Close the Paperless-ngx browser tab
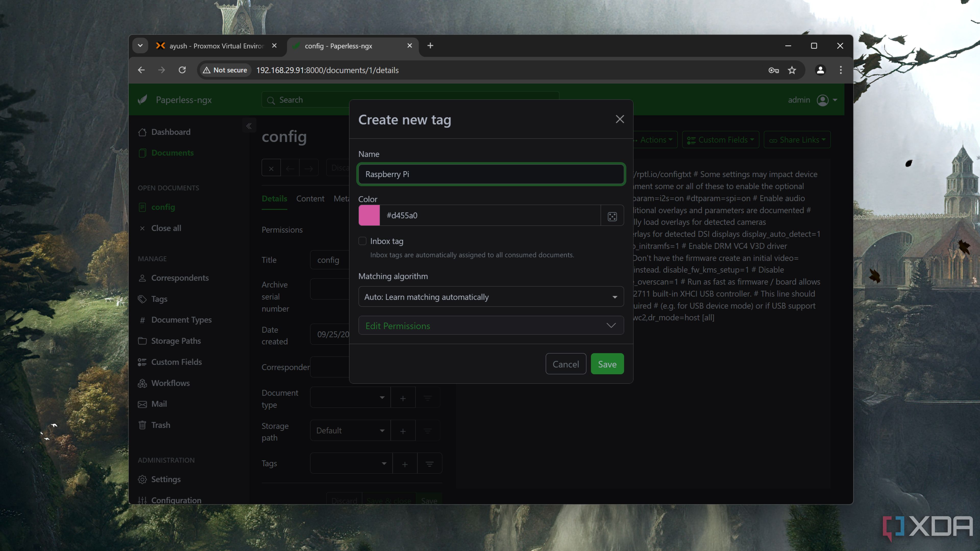This screenshot has height=551, width=980. coord(409,46)
